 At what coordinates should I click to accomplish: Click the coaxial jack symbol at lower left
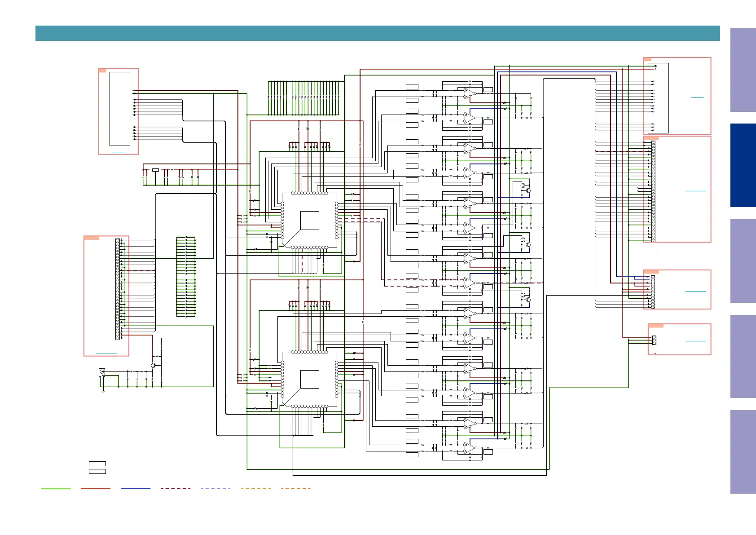tap(102, 372)
